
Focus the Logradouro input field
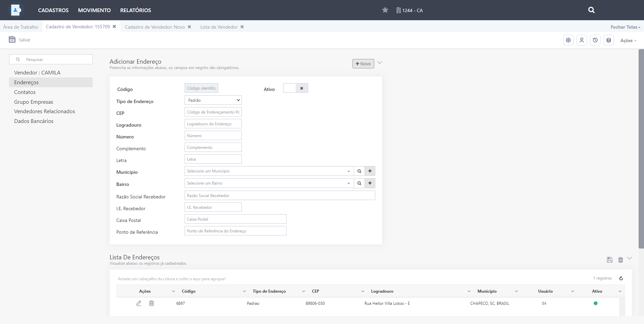213,124
